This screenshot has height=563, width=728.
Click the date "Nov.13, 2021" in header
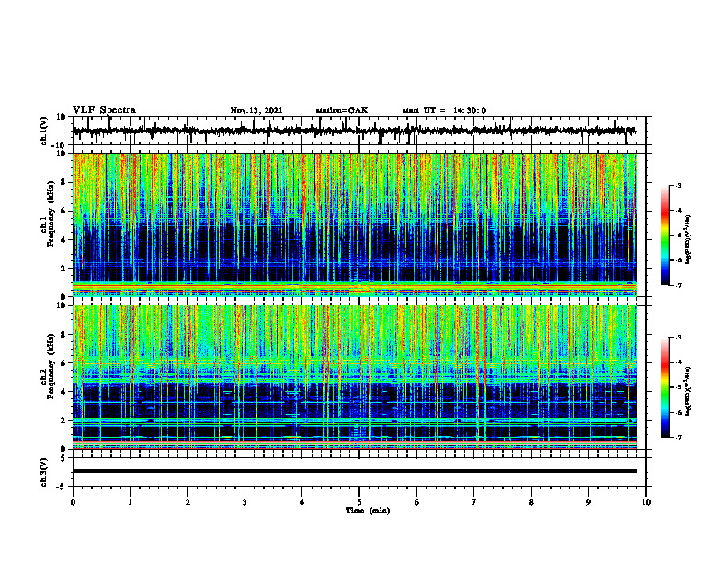256,110
